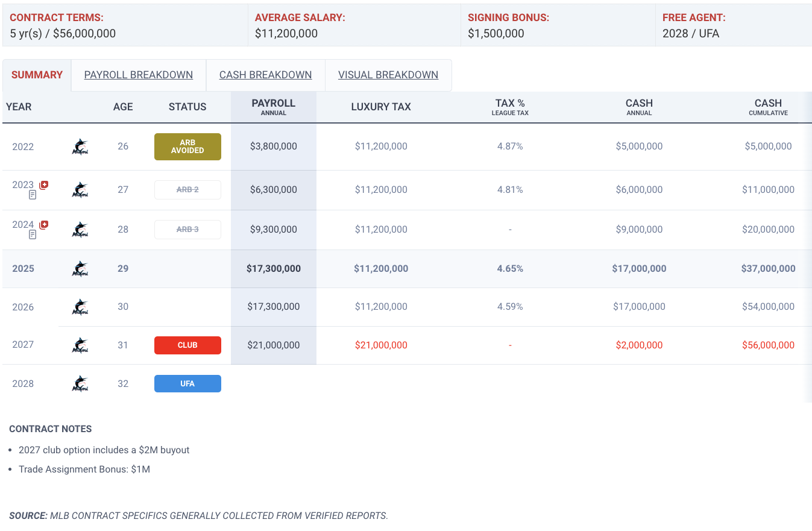
Task: Click the crossed-out ARB 2 badge
Action: [187, 190]
